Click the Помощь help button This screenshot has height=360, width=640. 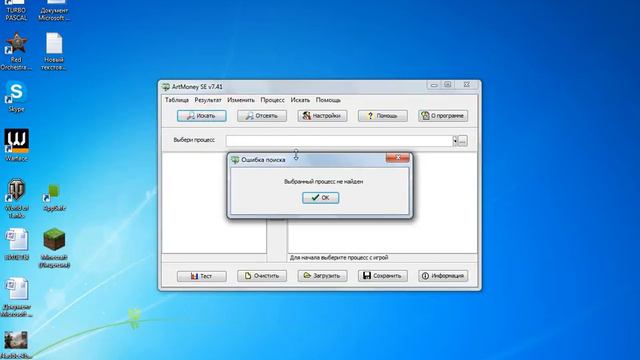382,116
